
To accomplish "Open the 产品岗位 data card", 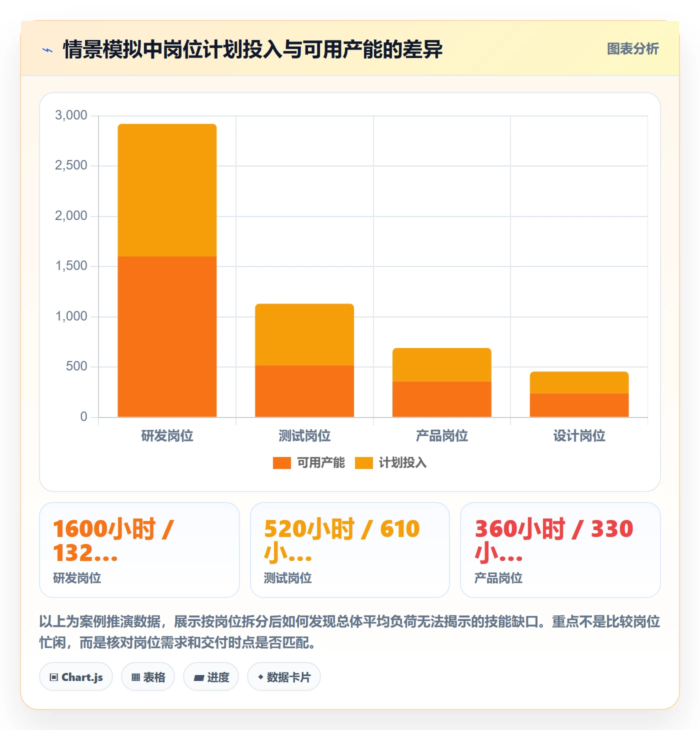I will coord(560,550).
